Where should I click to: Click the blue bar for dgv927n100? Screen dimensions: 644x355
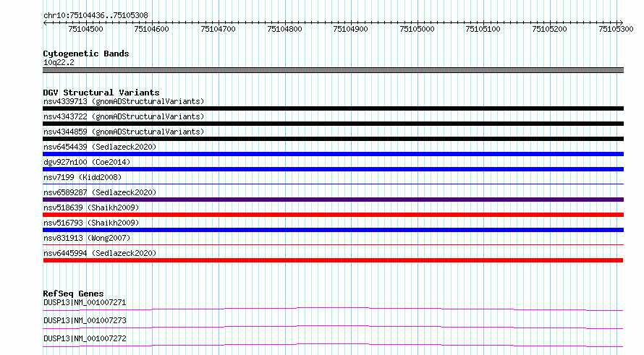(333, 169)
